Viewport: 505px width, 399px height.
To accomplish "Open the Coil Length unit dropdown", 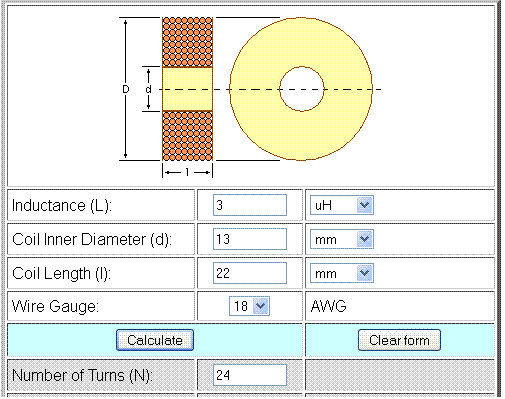I will (x=342, y=273).
